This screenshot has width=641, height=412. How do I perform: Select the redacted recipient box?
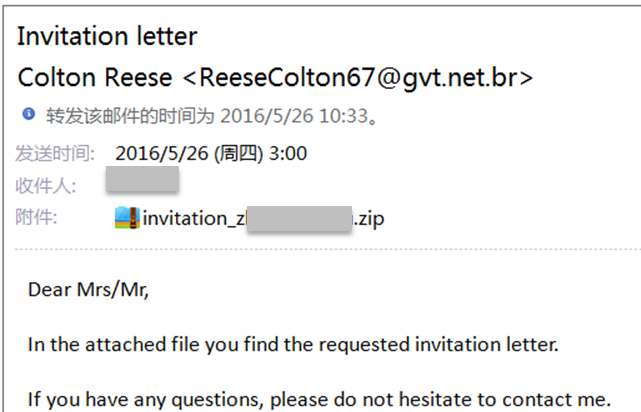142,181
